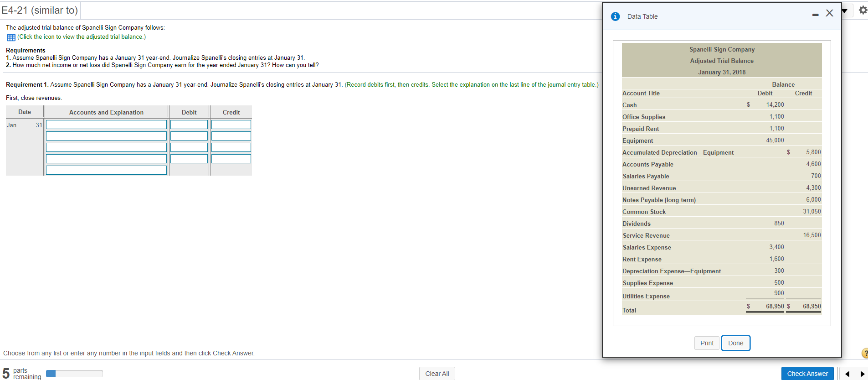Select third Accounts and Explanation field
The width and height of the screenshot is (868, 380).
point(106,147)
